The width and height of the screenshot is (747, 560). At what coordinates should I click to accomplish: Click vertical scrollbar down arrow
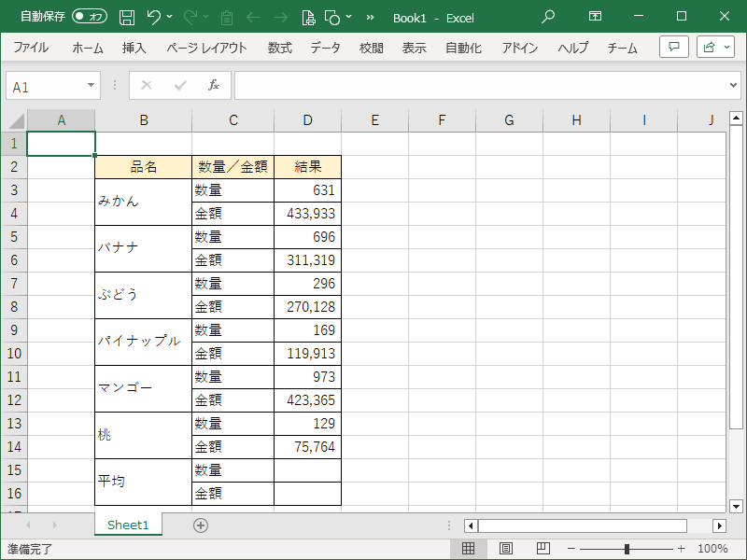coord(736,506)
